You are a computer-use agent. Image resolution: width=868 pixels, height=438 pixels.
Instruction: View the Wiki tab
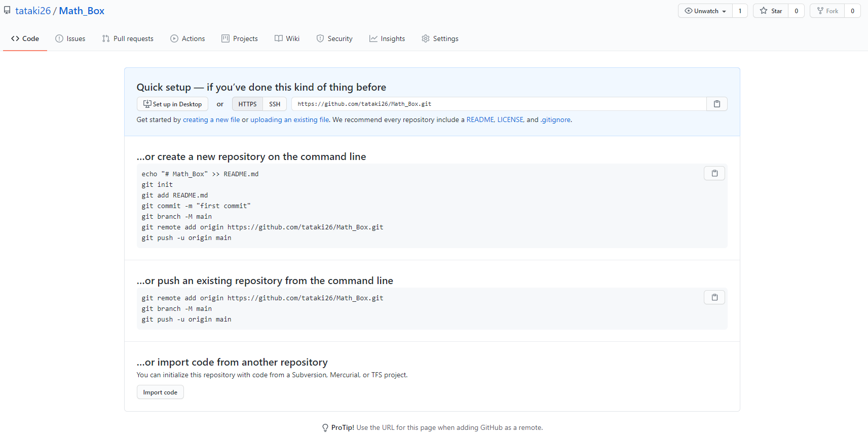287,38
